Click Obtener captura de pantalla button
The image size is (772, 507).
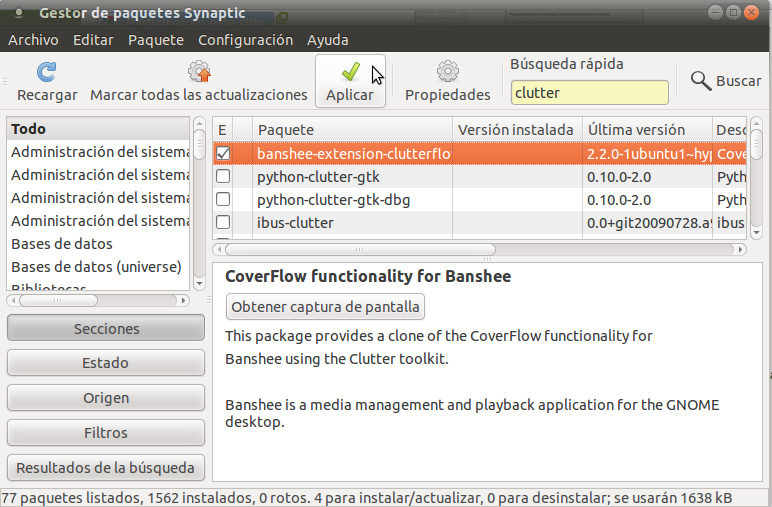click(325, 307)
